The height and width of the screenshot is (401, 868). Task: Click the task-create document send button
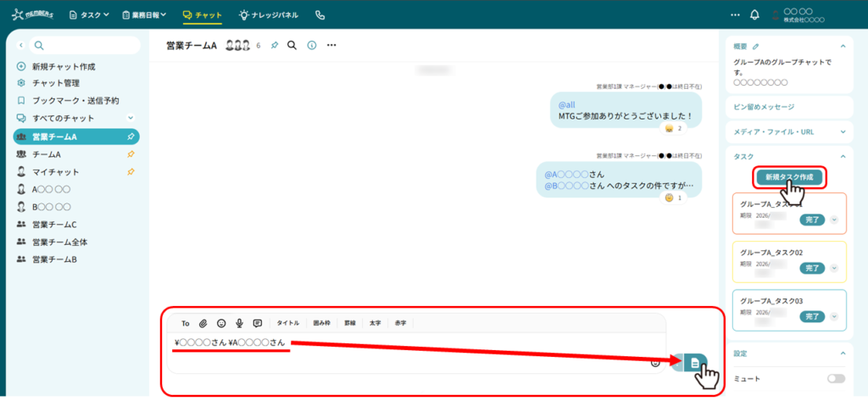point(695,363)
